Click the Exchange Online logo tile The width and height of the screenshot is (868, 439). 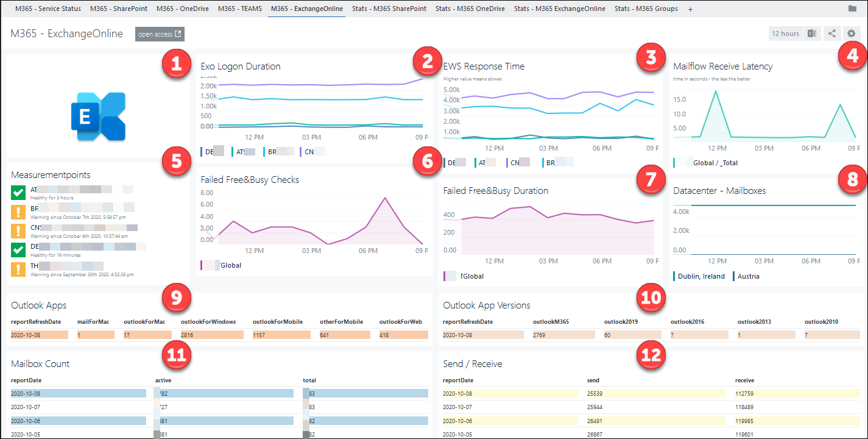click(97, 116)
